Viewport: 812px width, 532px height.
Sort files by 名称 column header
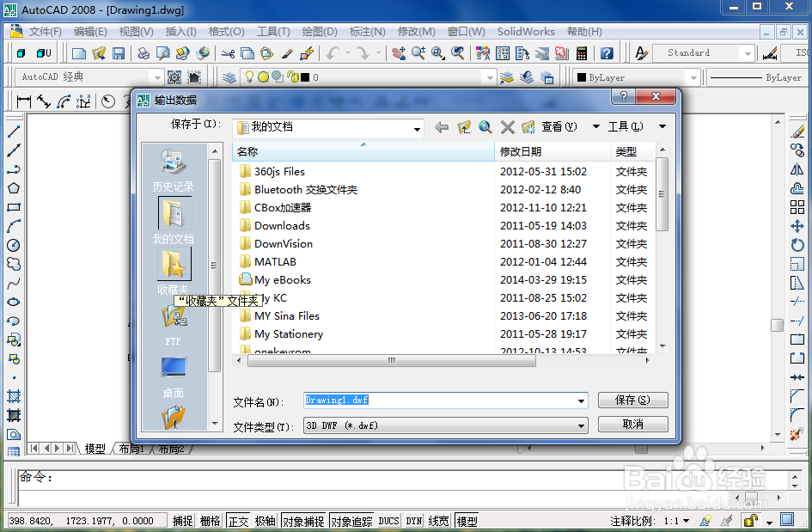[x=363, y=152]
